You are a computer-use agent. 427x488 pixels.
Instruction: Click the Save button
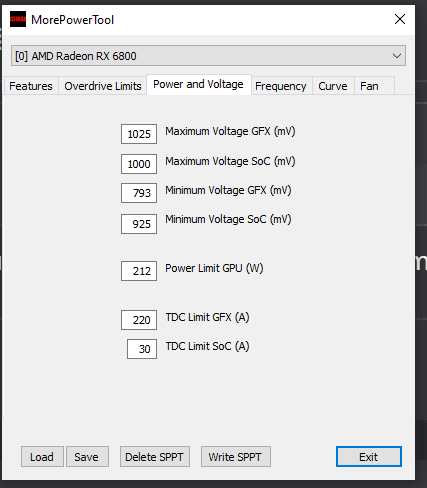tap(87, 457)
